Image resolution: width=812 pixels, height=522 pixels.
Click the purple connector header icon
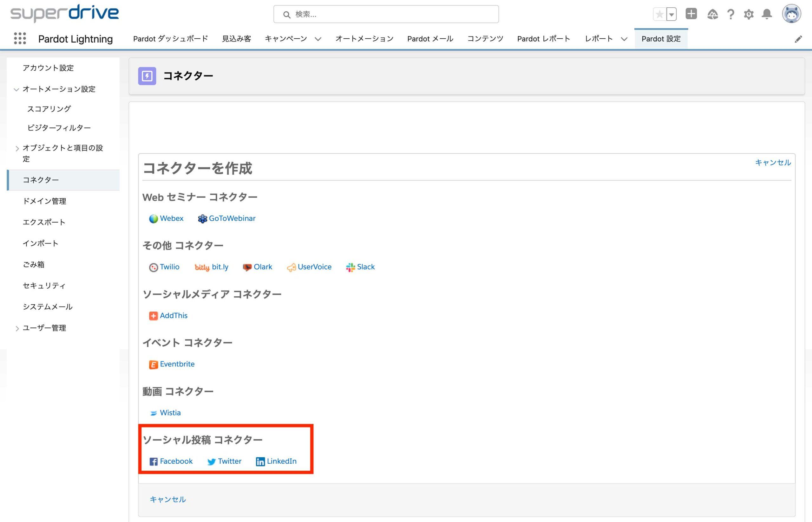pos(147,75)
